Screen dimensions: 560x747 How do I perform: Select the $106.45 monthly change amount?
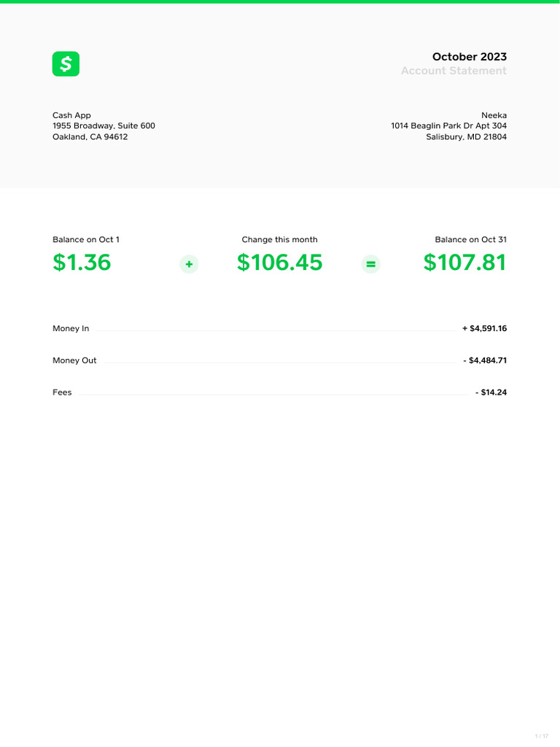[x=279, y=263]
